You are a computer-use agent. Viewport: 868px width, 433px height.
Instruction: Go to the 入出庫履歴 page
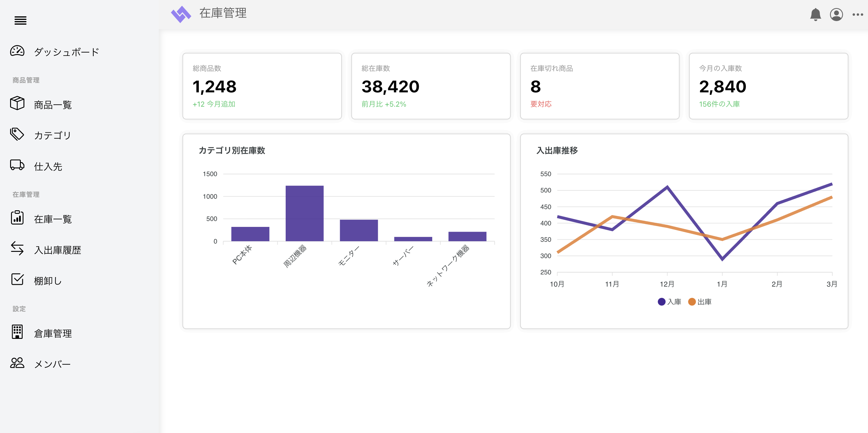(x=57, y=250)
